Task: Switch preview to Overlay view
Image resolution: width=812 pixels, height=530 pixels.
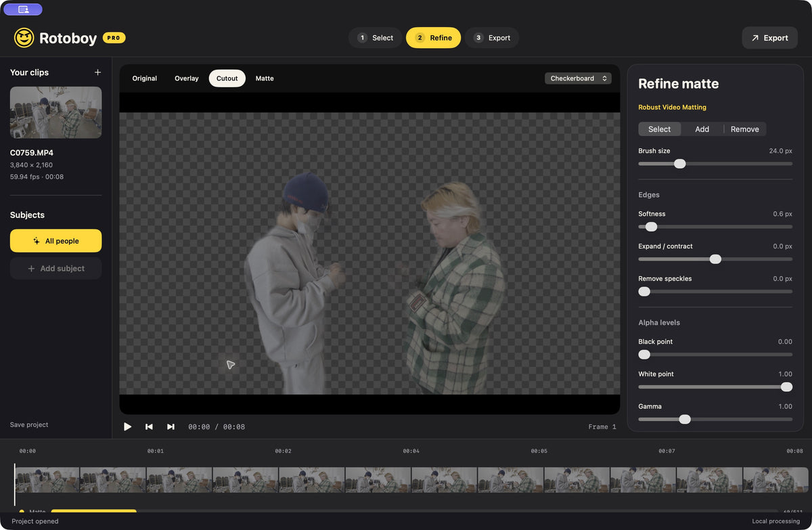Action: click(x=186, y=79)
